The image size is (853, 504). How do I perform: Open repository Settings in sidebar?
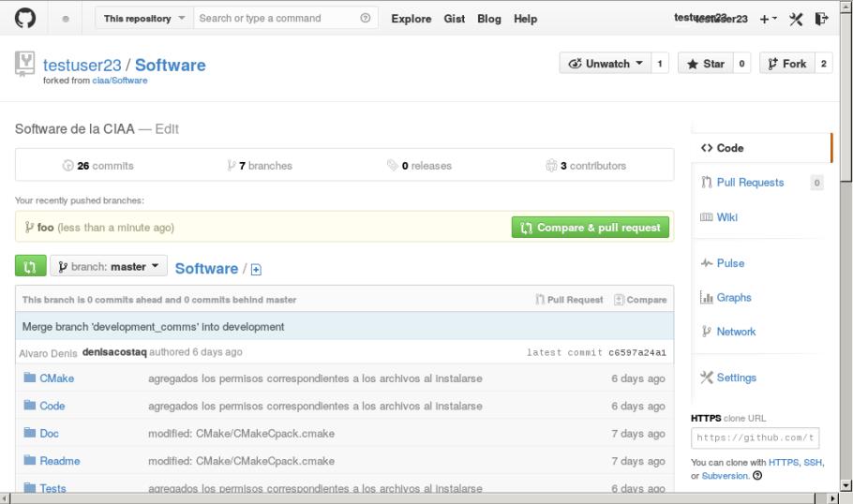point(737,378)
